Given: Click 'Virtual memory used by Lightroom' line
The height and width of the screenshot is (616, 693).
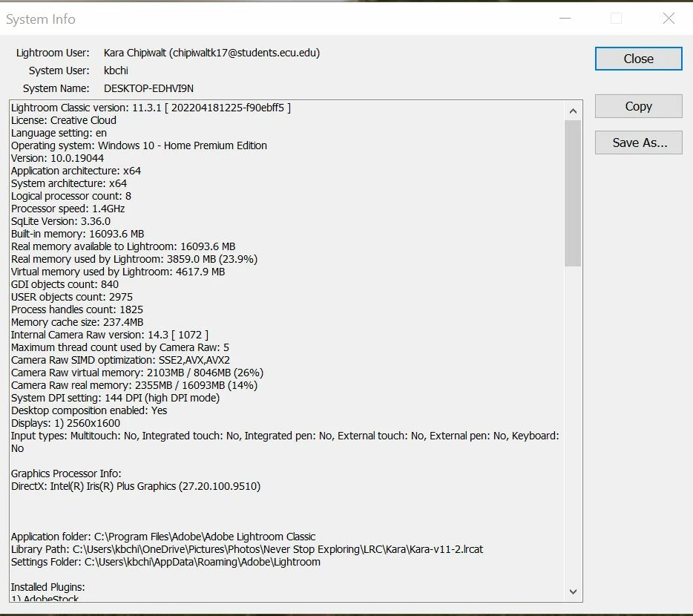Looking at the screenshot, I should (x=118, y=272).
